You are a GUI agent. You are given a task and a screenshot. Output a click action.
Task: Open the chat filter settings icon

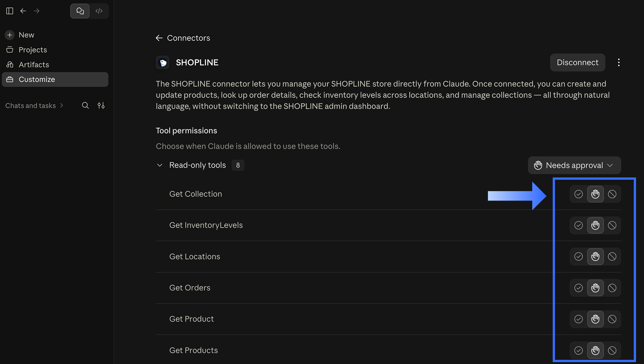[101, 106]
